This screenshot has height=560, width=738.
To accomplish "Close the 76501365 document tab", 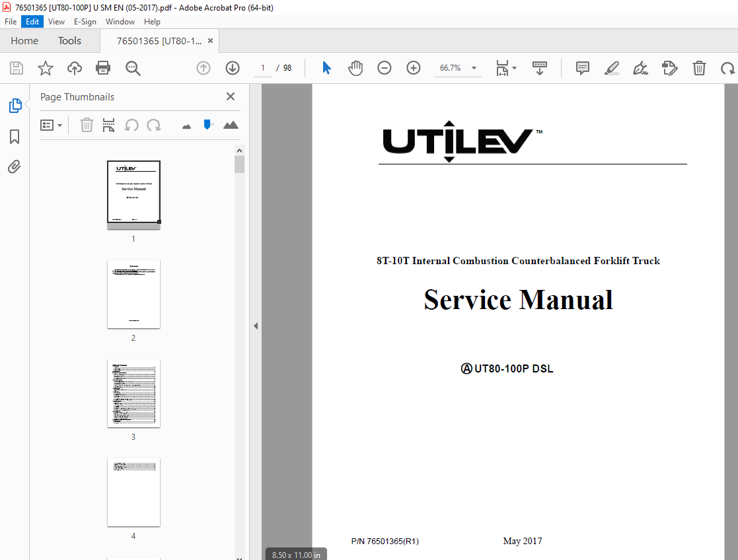I will (x=210, y=41).
